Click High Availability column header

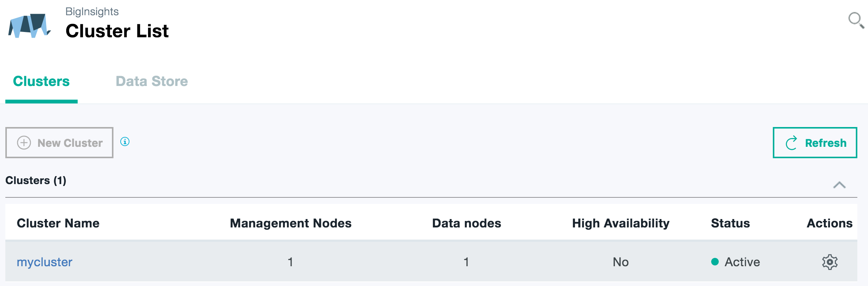coord(621,223)
